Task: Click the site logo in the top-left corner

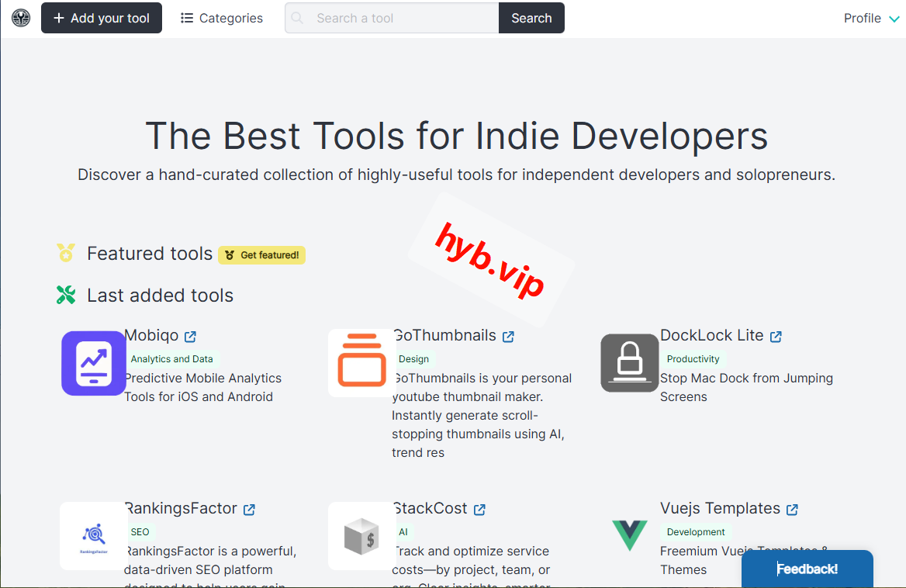Action: coord(20,17)
